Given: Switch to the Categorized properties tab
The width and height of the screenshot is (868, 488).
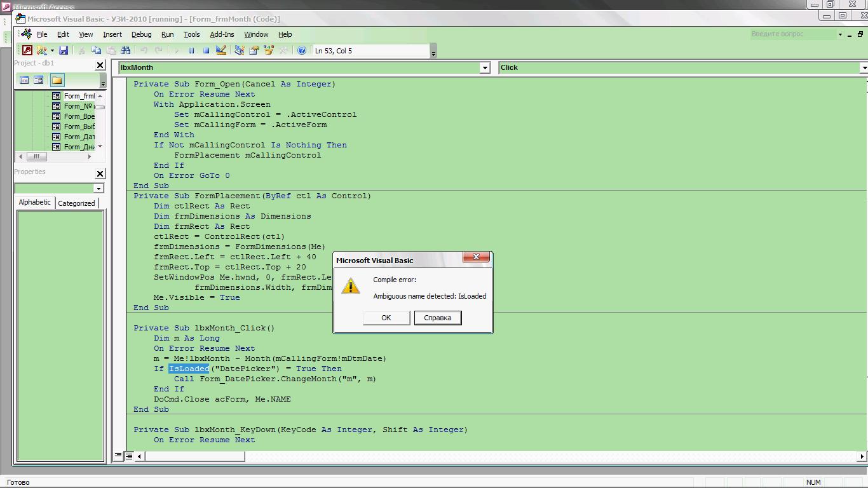Looking at the screenshot, I should [x=76, y=203].
